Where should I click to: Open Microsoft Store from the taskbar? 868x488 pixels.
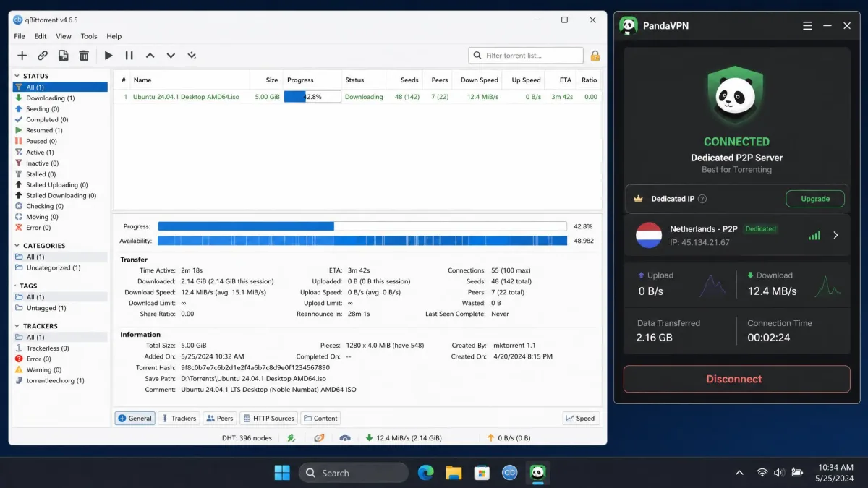(x=482, y=473)
